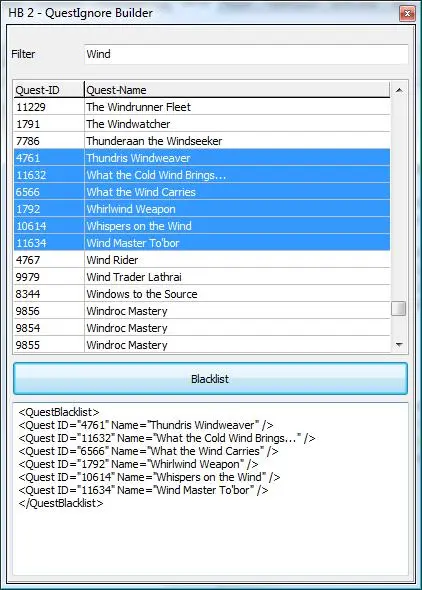
Task: Select the Whirlwind Weapon row
Action: coord(202,209)
